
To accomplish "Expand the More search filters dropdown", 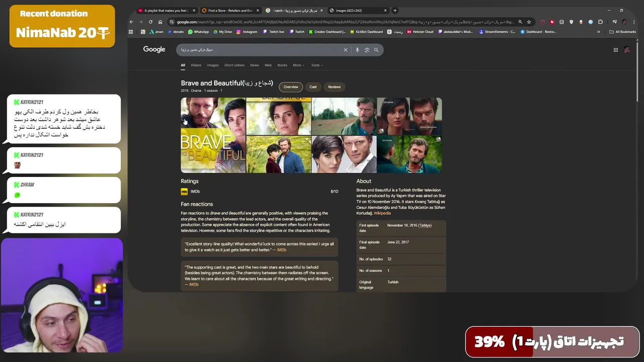I will pyautogui.click(x=298, y=65).
